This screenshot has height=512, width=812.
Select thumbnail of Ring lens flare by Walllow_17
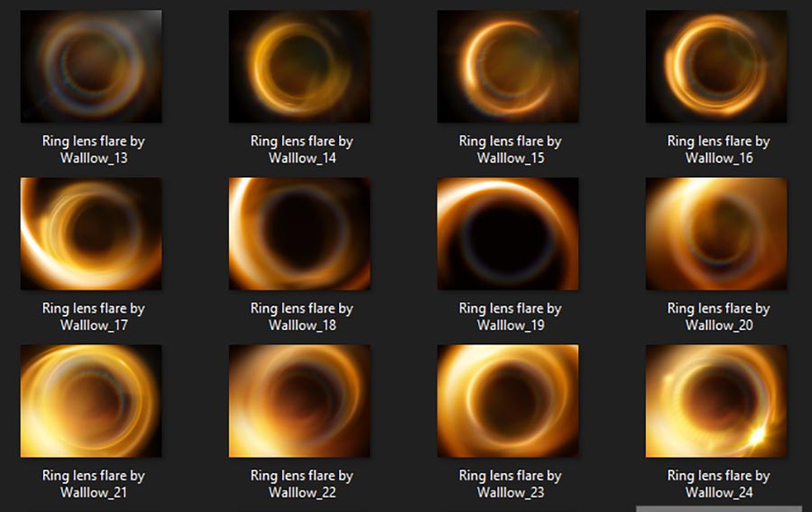91,233
